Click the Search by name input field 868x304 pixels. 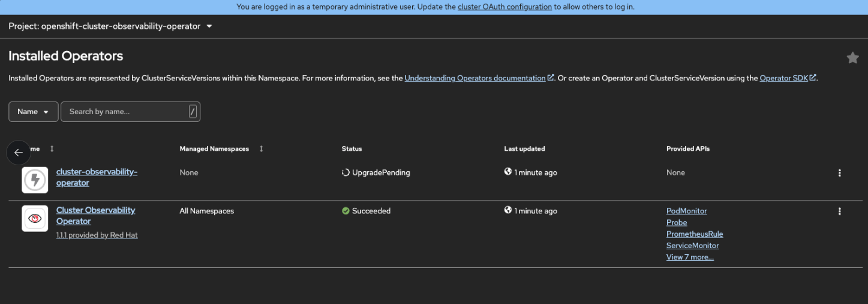(130, 112)
